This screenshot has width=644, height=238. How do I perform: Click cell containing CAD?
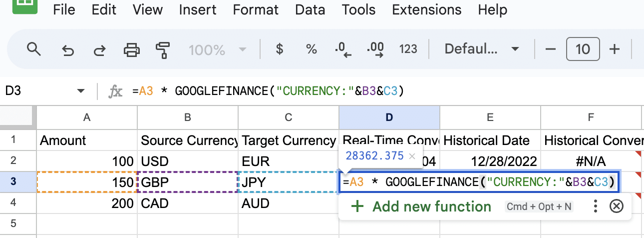click(188, 203)
